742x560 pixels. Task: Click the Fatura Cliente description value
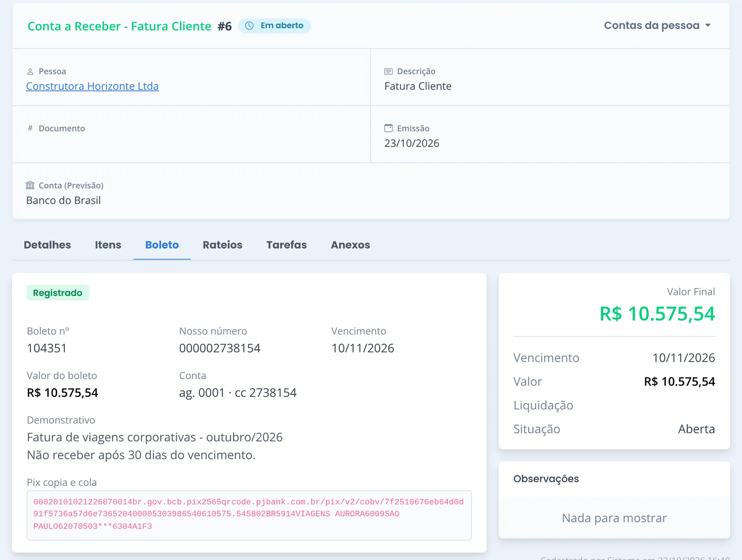pyautogui.click(x=418, y=86)
